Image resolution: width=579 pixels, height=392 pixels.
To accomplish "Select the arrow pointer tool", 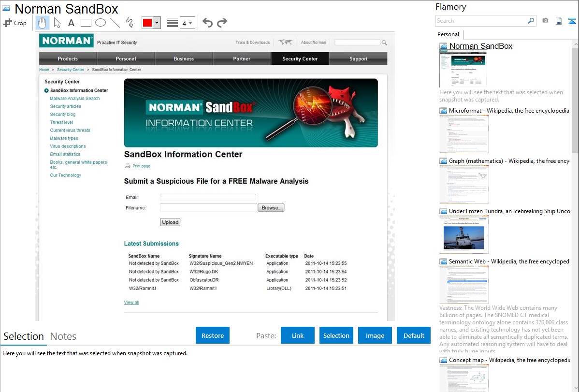I will pyautogui.click(x=57, y=23).
